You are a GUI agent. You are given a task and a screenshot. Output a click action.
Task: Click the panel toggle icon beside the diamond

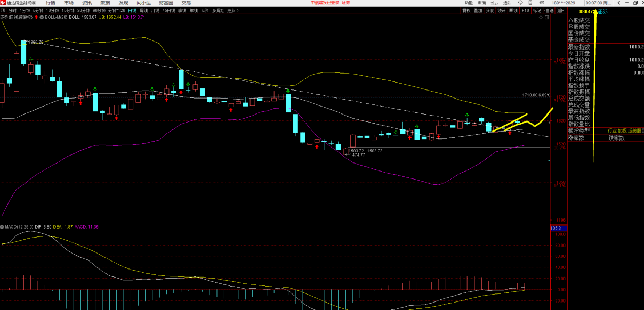point(546,17)
